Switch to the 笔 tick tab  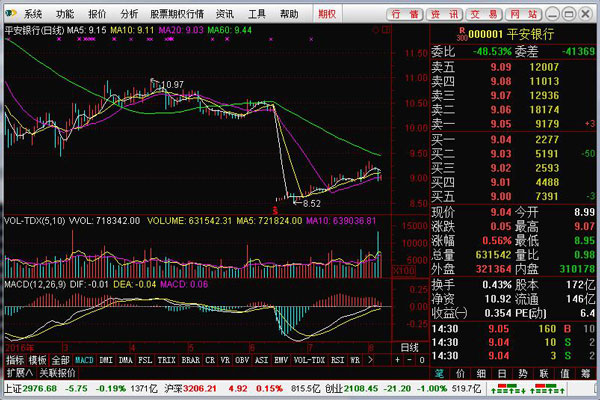[440, 373]
